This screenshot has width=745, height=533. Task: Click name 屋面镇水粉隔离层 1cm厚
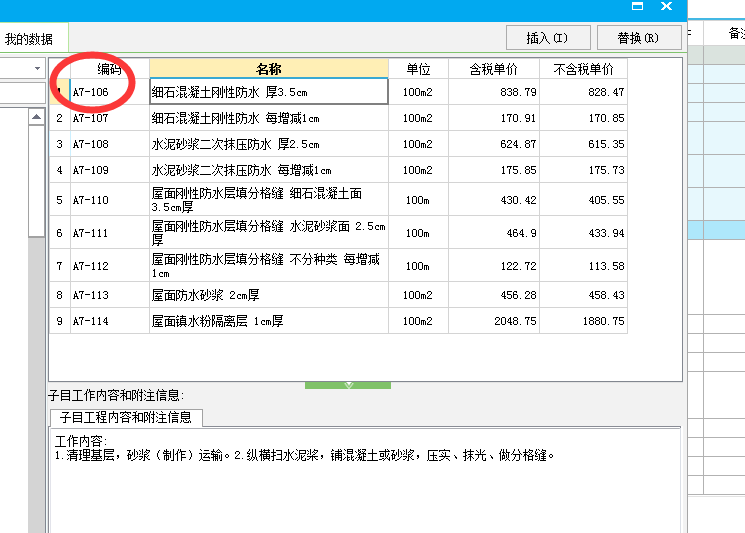point(269,321)
